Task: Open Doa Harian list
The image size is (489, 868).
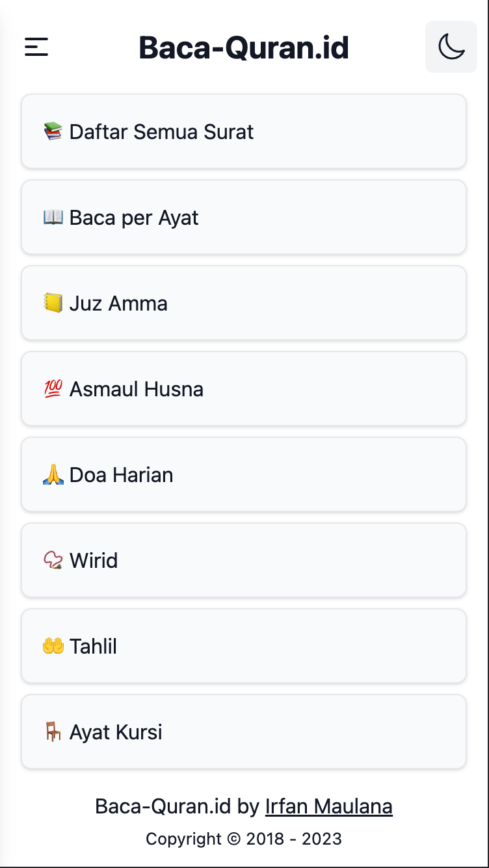Action: click(244, 474)
